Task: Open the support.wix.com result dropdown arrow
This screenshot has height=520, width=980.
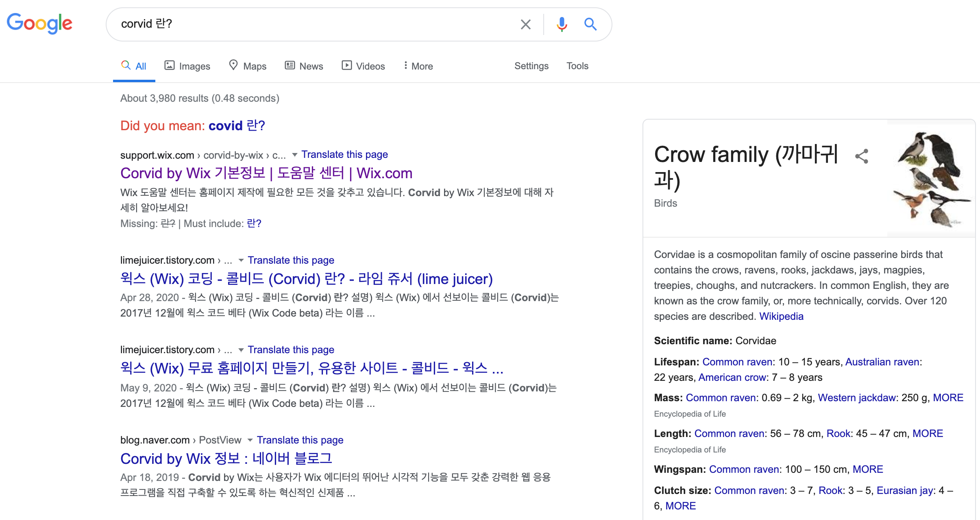Action: pos(295,155)
